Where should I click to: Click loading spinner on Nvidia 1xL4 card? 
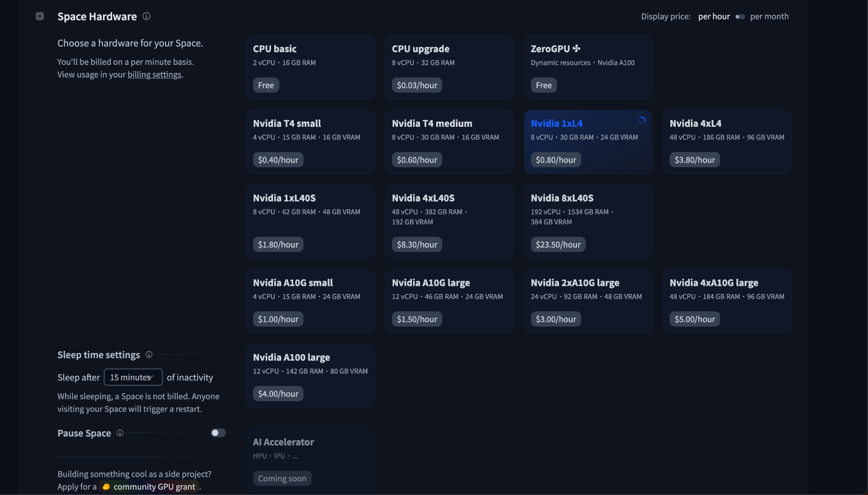642,120
